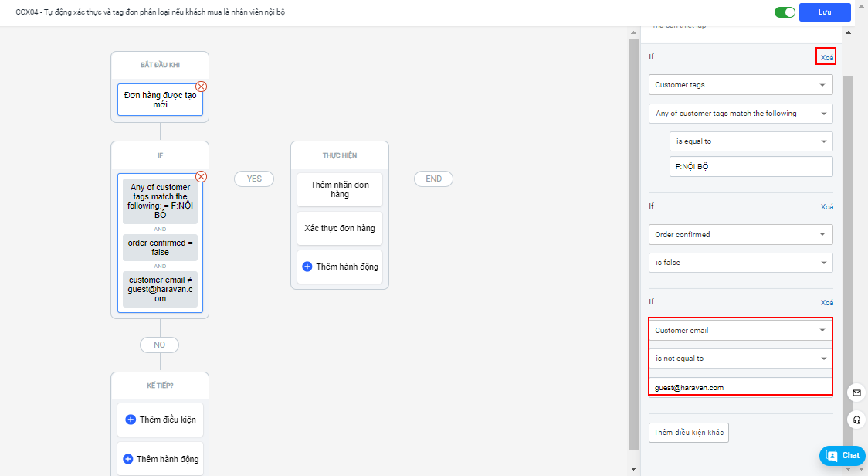
Task: Select the 'Thêm nhãn đơn hàng' action
Action: tap(340, 190)
